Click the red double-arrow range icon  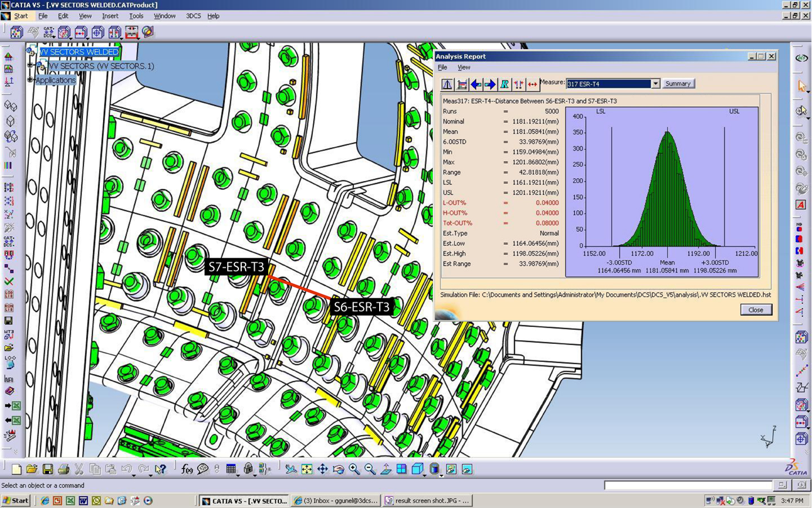coord(533,84)
